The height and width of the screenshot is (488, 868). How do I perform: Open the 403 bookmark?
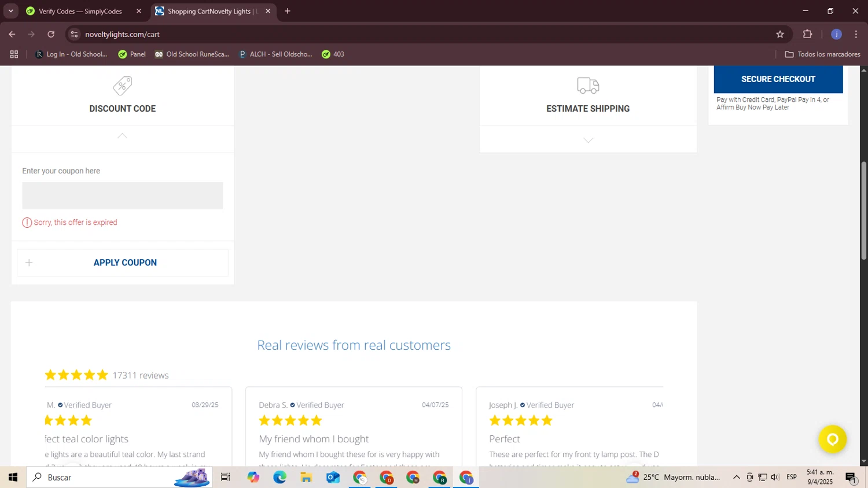coord(333,54)
